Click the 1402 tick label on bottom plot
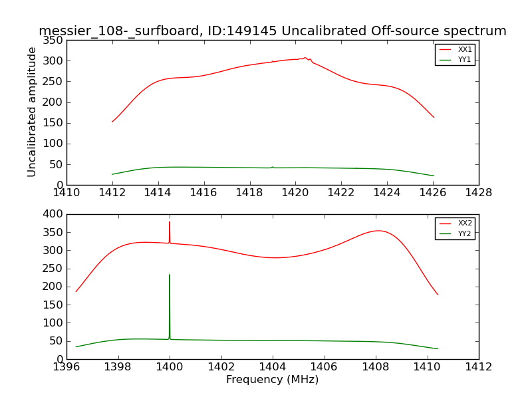 coord(221,367)
